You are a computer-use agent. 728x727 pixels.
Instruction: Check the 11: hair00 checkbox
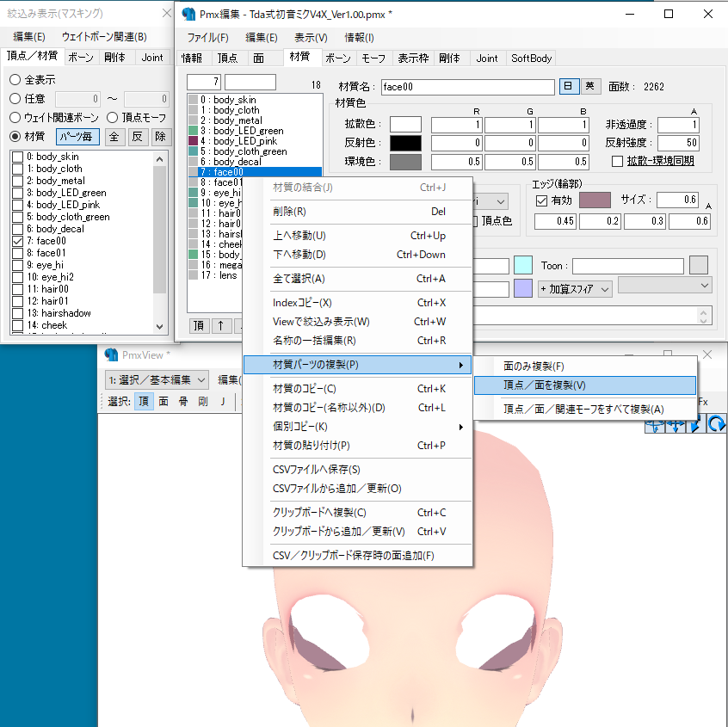pos(18,289)
